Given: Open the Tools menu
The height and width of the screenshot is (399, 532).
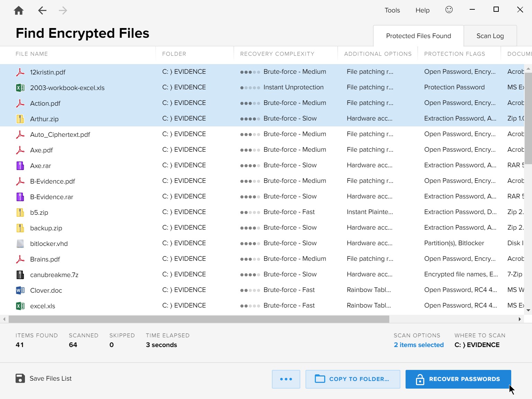Looking at the screenshot, I should click(392, 10).
